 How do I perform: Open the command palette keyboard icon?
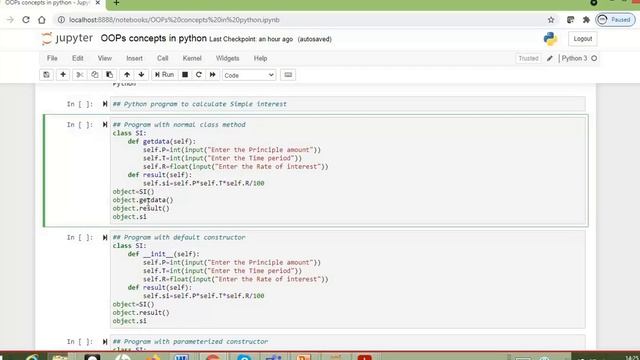point(288,75)
